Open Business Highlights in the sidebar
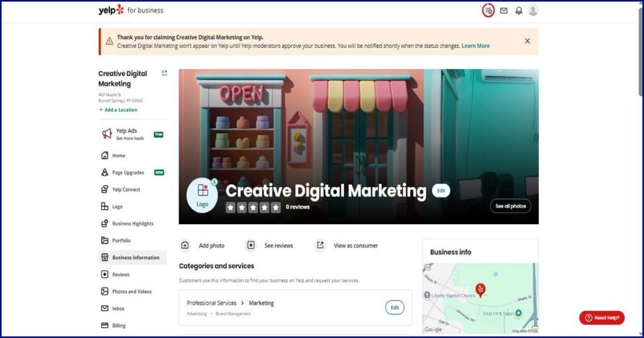The width and height of the screenshot is (644, 338). point(132,224)
